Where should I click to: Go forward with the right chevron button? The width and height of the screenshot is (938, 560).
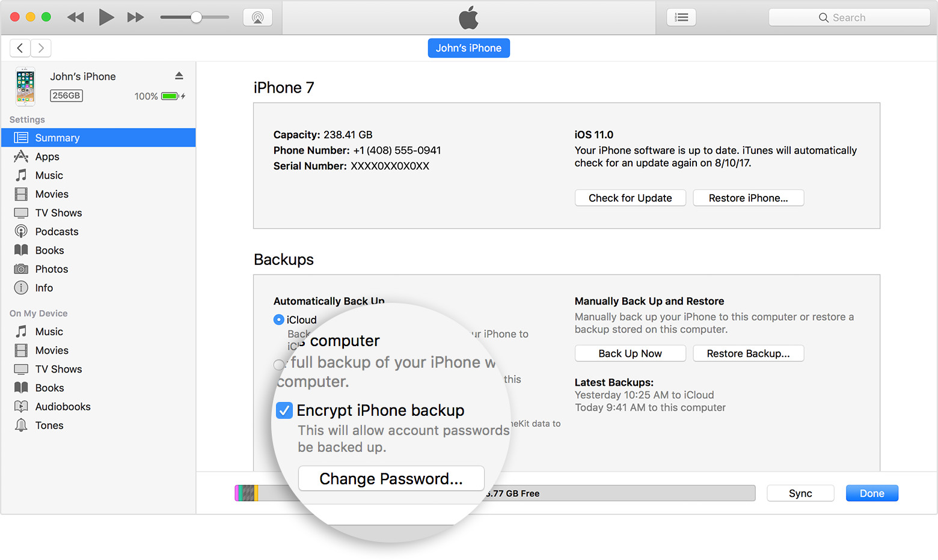41,48
